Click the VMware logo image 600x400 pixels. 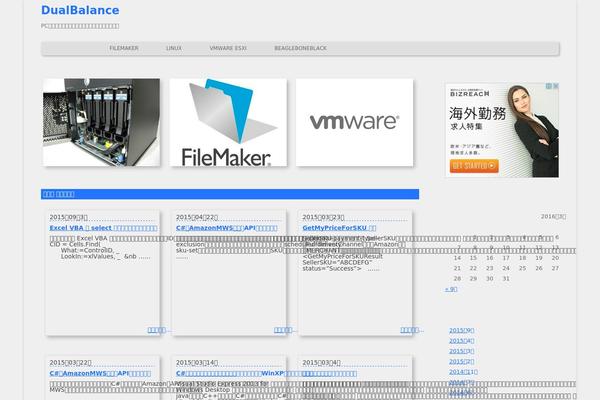coord(354,122)
